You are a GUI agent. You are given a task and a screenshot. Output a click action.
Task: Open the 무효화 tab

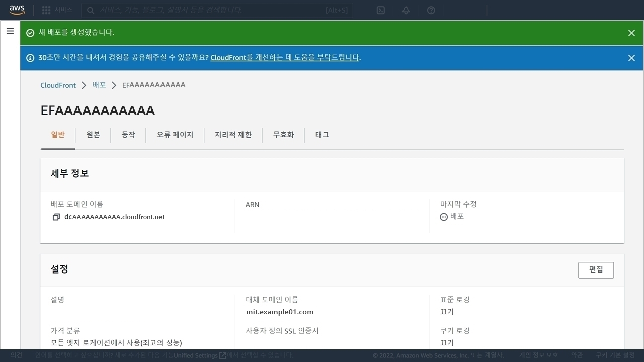[283, 135]
